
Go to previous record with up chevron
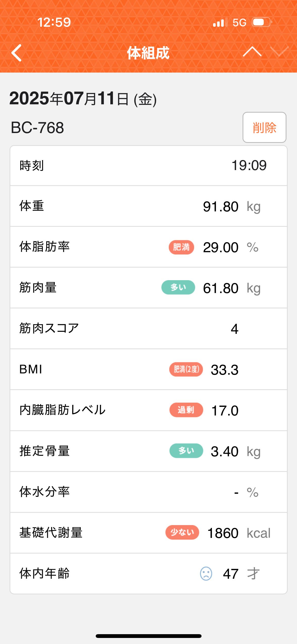[252, 52]
